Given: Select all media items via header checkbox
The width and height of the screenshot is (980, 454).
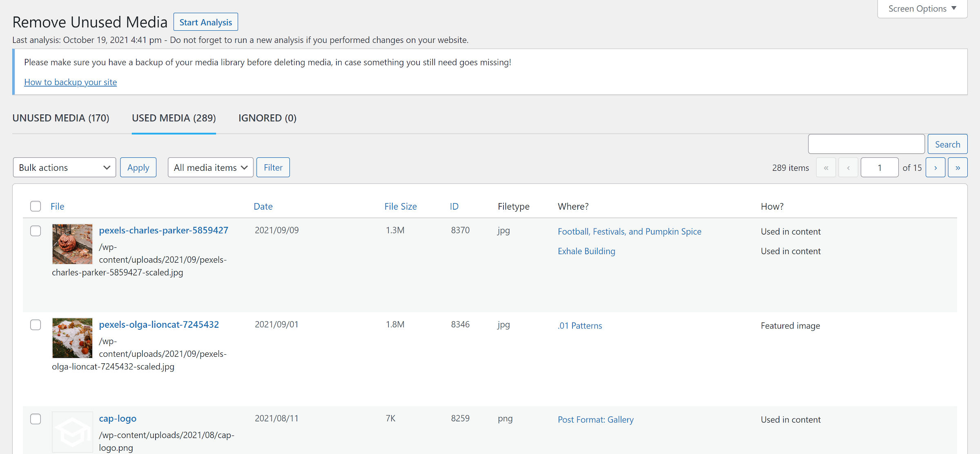Looking at the screenshot, I should click(x=36, y=206).
